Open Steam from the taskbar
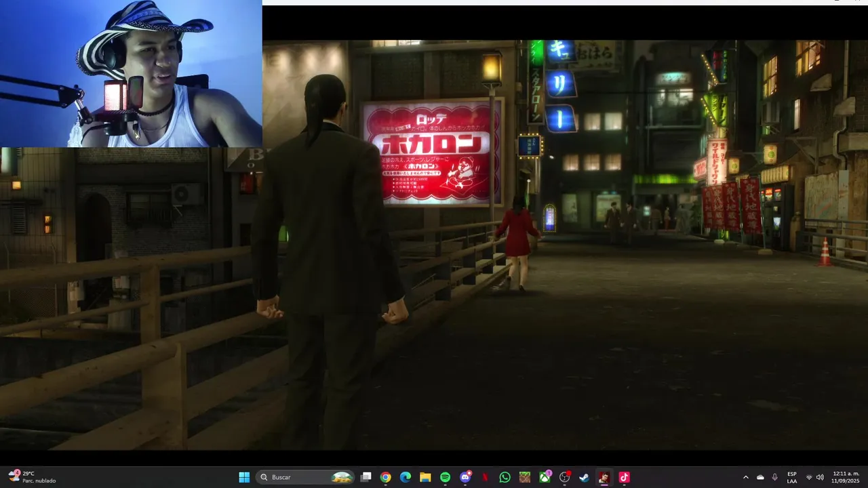 [x=584, y=477]
